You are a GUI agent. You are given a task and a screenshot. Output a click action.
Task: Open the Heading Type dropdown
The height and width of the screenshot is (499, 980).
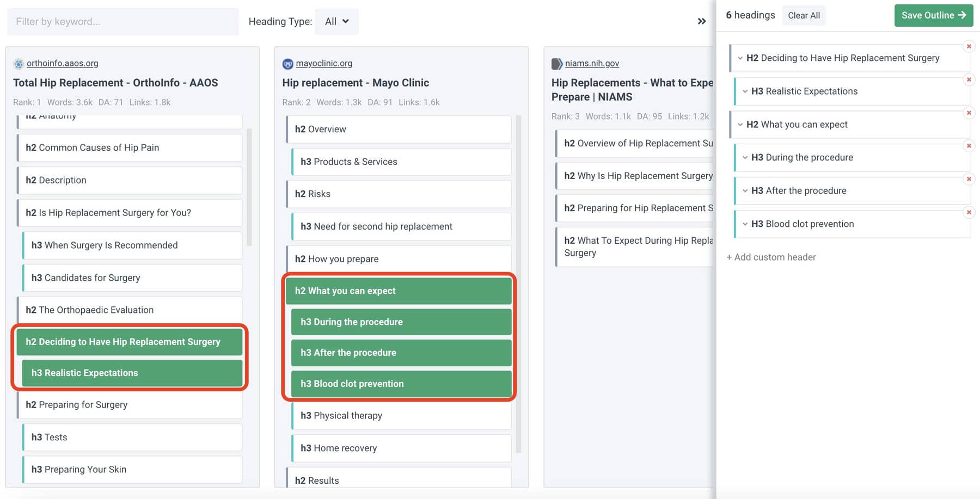(336, 22)
